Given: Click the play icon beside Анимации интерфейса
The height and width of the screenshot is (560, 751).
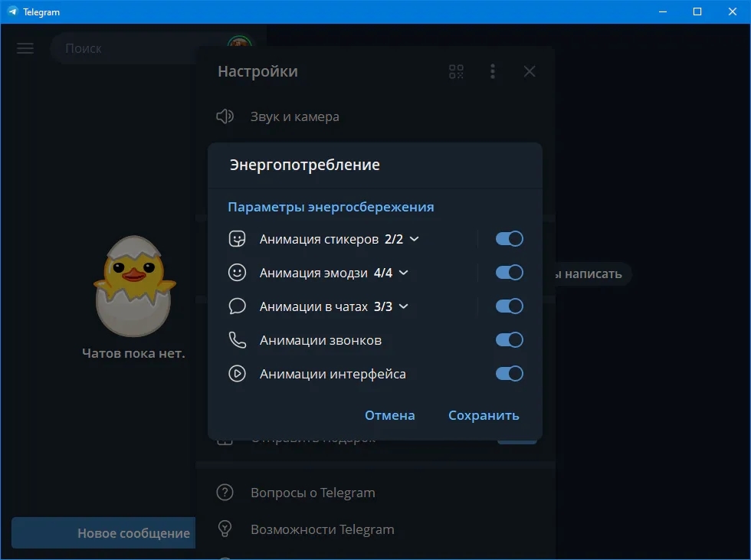Looking at the screenshot, I should coord(237,374).
